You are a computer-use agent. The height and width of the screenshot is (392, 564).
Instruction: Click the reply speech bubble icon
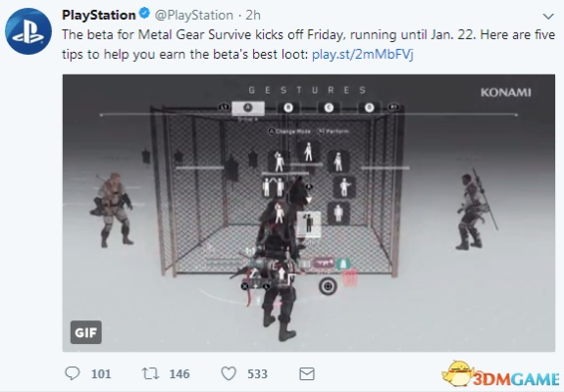[73, 373]
